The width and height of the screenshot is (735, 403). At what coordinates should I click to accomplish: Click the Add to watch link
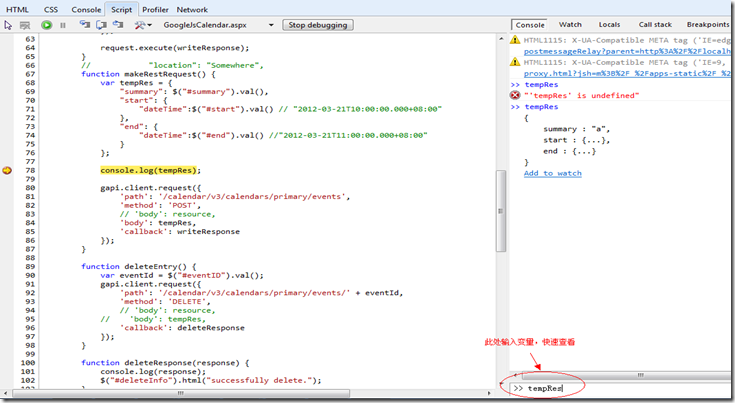[x=552, y=173]
